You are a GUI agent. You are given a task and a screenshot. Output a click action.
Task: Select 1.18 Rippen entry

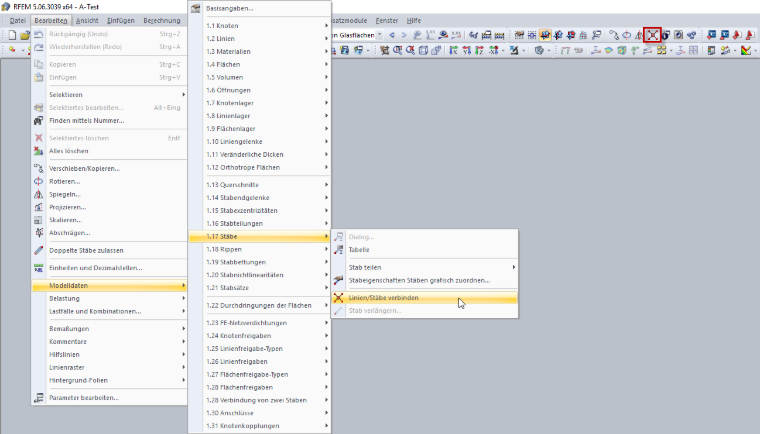click(x=260, y=249)
